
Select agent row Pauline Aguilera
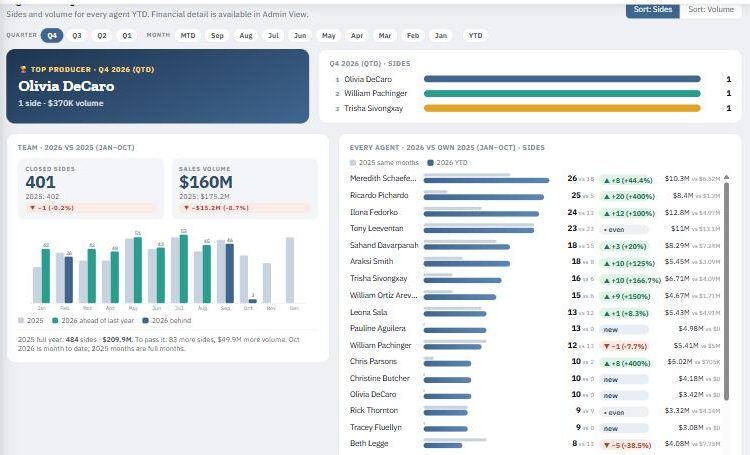535,329
